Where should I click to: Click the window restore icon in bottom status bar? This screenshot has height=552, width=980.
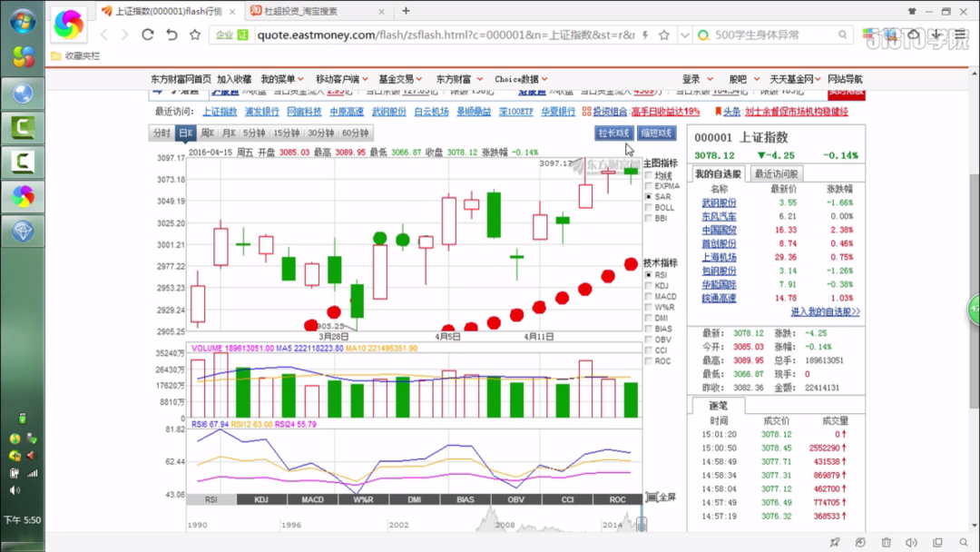coord(937,542)
